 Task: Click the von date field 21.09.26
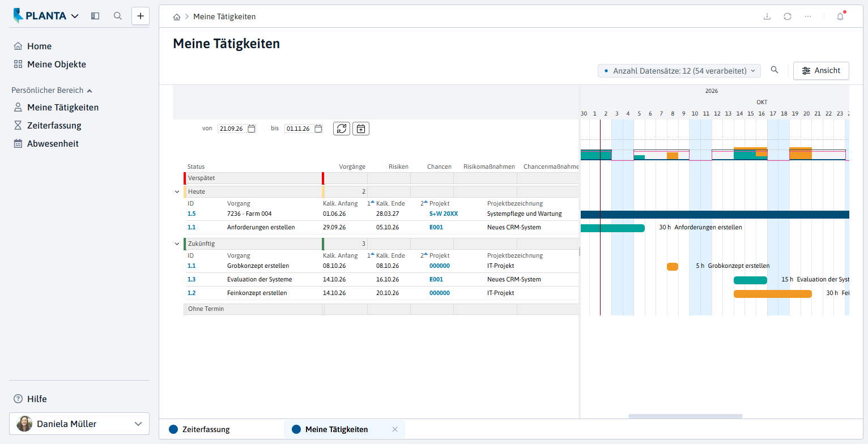(232, 129)
